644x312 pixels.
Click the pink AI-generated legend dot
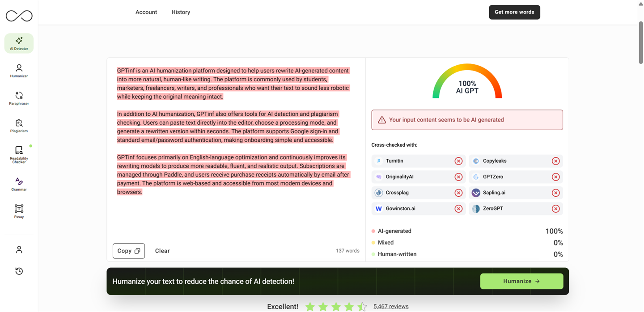click(373, 231)
